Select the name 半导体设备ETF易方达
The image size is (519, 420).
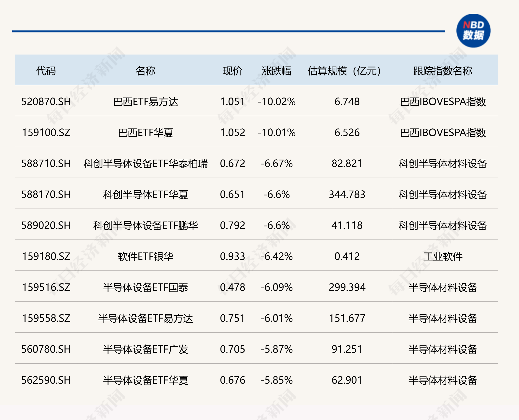(x=145, y=318)
